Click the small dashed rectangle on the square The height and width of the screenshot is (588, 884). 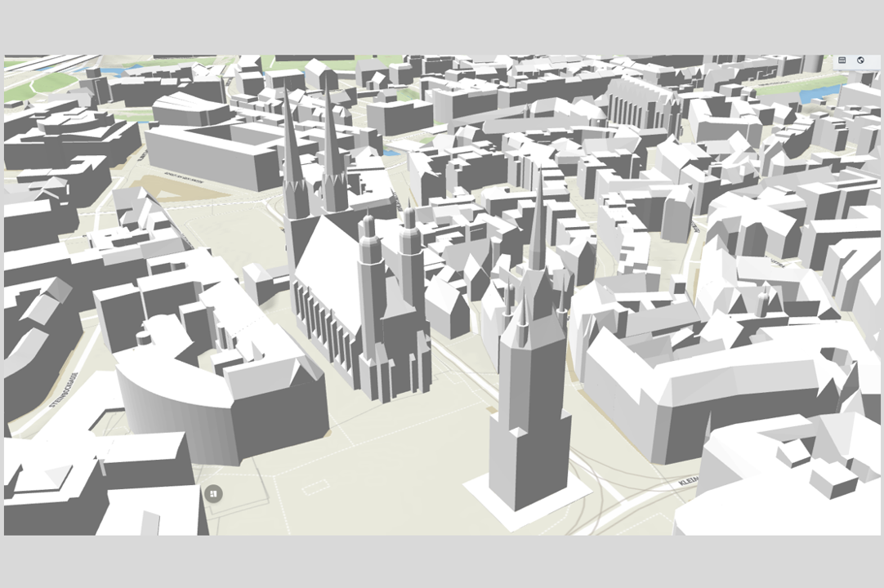[x=315, y=488]
